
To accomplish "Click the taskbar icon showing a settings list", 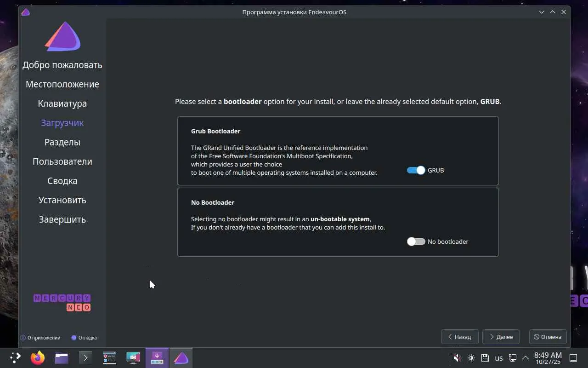I will click(109, 357).
